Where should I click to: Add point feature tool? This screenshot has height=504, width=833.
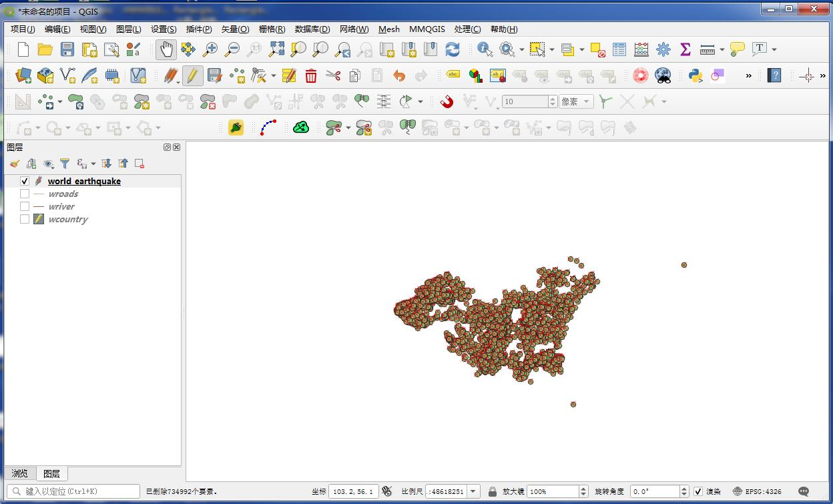point(236,75)
